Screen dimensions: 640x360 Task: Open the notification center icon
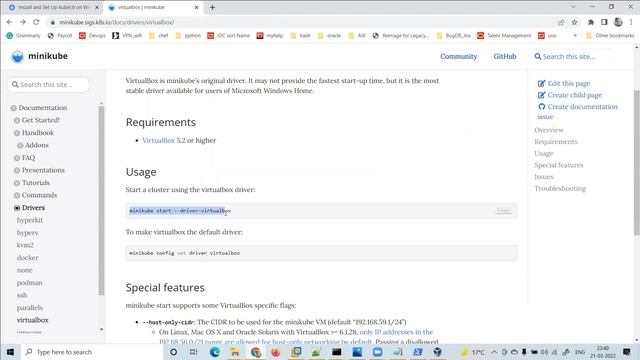point(627,352)
